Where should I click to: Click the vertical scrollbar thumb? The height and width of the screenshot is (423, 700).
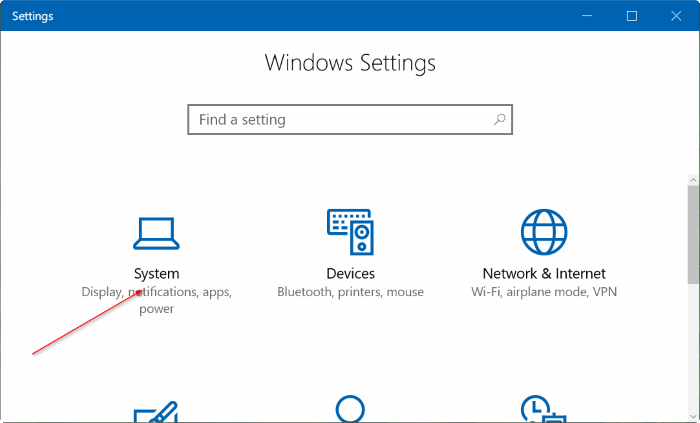[693, 235]
